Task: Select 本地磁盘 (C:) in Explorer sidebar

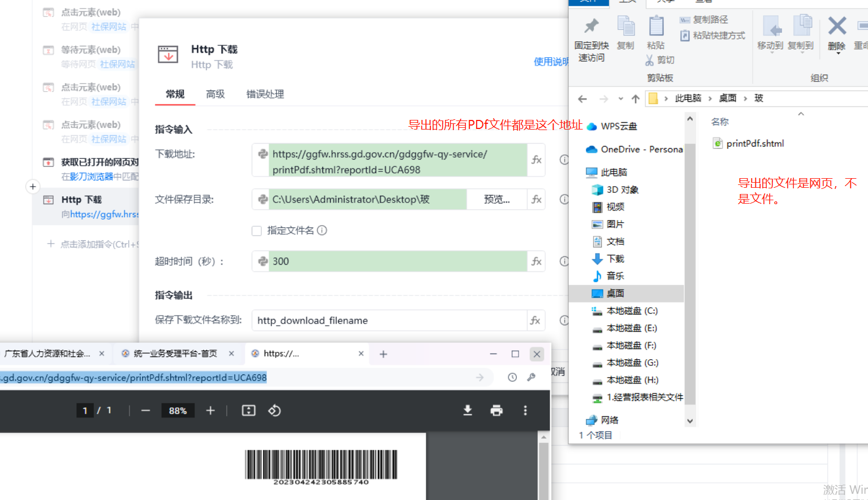Action: tap(625, 311)
